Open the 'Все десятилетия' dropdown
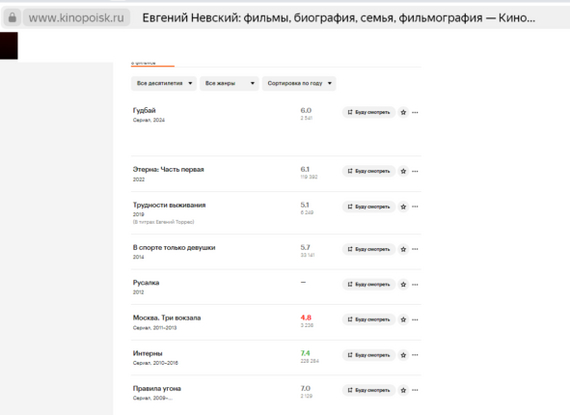The height and width of the screenshot is (415, 570). click(x=164, y=83)
